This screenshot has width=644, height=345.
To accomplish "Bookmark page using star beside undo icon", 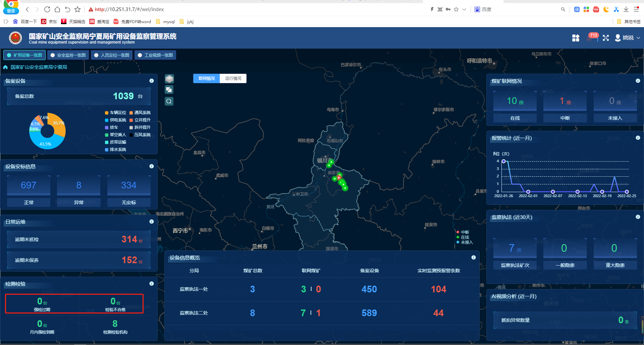I will [77, 9].
